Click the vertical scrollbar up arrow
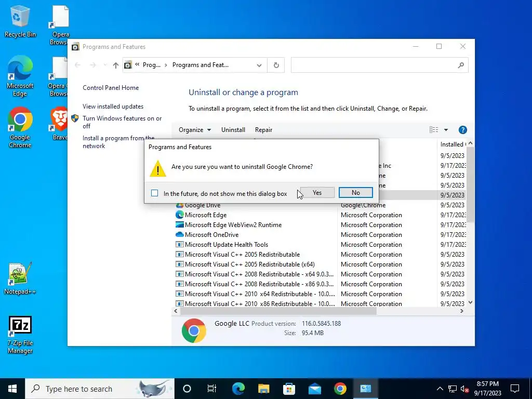This screenshot has width=532, height=399. [470, 143]
